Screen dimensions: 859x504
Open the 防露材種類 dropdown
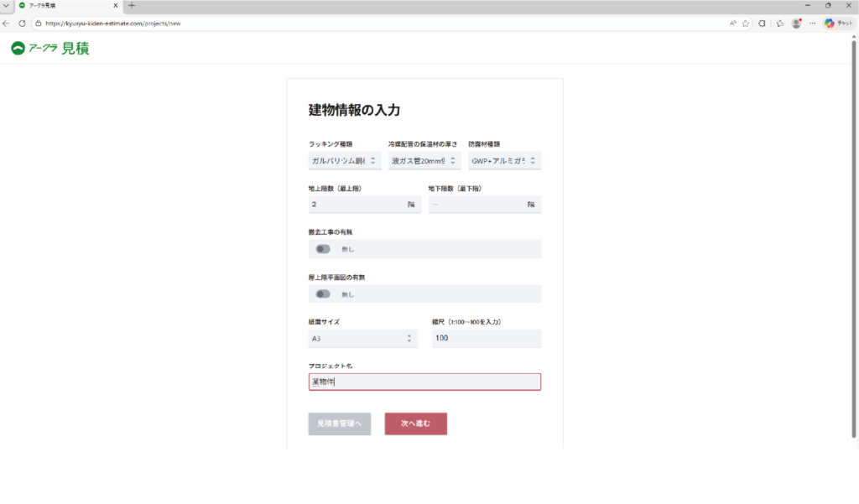[503, 159]
